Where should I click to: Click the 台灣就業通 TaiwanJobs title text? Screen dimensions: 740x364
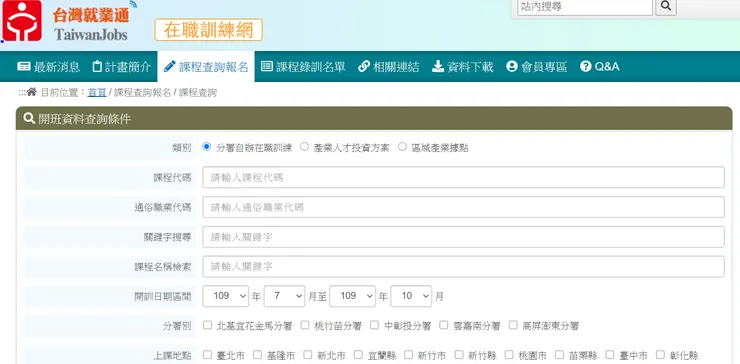(91, 24)
